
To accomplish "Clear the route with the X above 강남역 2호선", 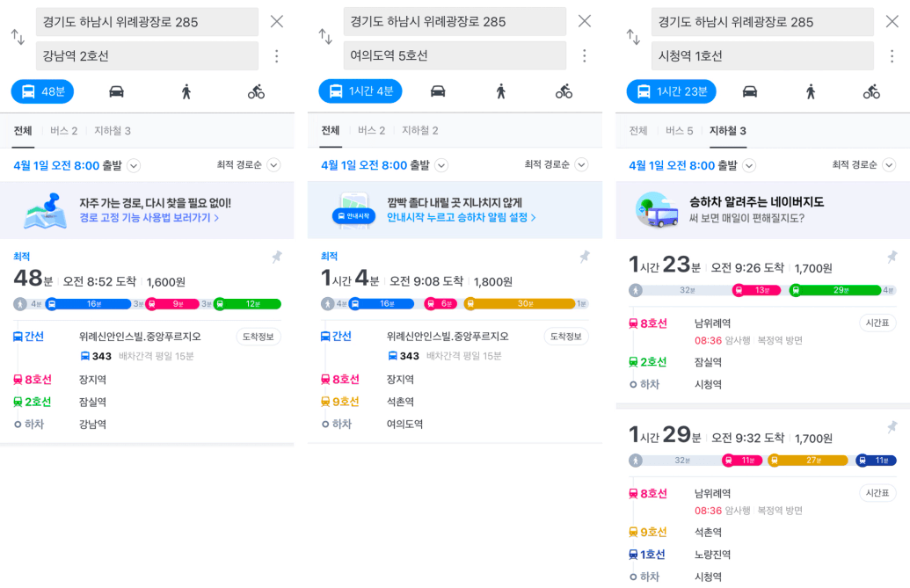I will [277, 21].
